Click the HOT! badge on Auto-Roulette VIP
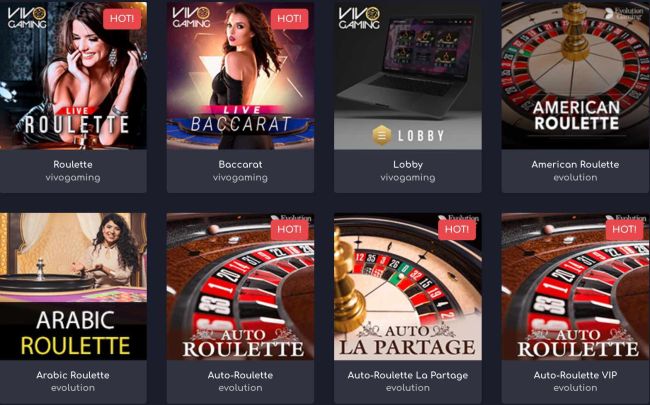Screen dimensions: 650x405 point(624,229)
